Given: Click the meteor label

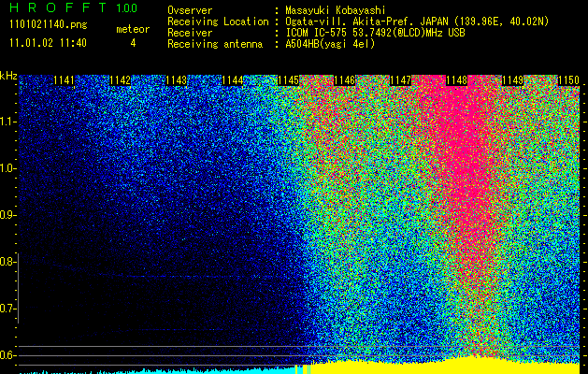Looking at the screenshot, I should click(133, 29).
